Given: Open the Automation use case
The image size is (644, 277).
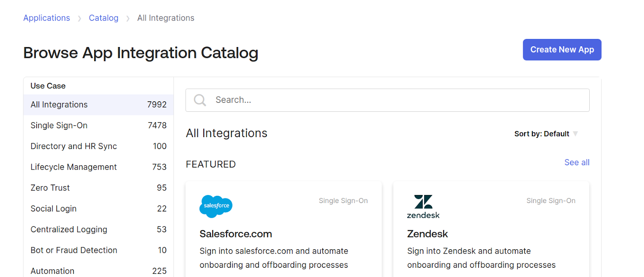Looking at the screenshot, I should [x=52, y=271].
